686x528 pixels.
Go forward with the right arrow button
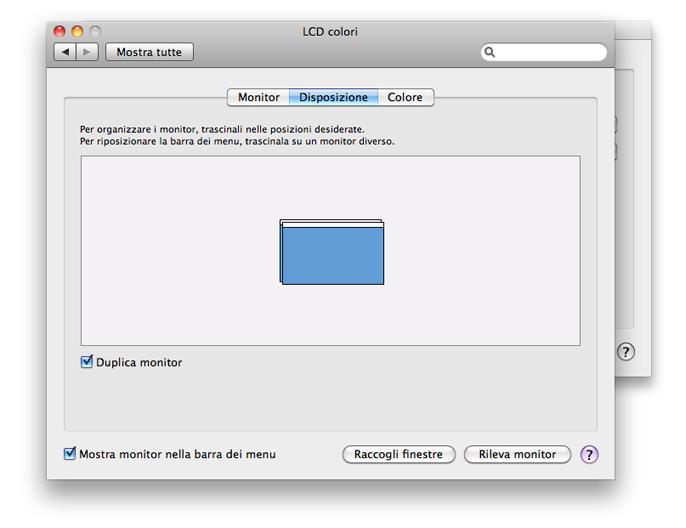click(87, 52)
